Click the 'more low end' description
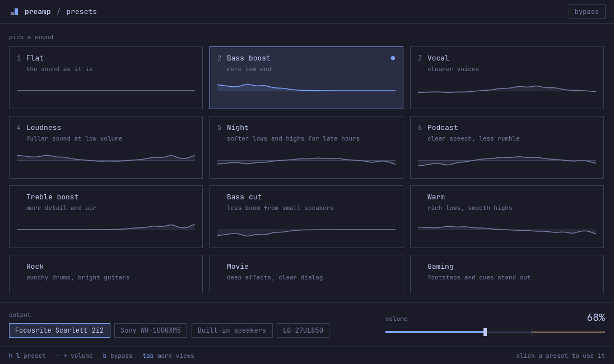Image resolution: width=614 pixels, height=364 pixels. click(x=249, y=69)
